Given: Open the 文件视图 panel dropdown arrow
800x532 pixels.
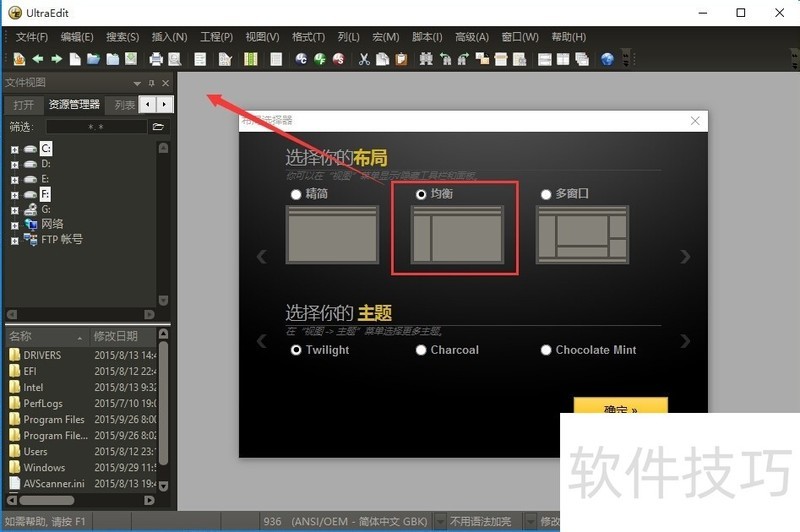Looking at the screenshot, I should [137, 83].
